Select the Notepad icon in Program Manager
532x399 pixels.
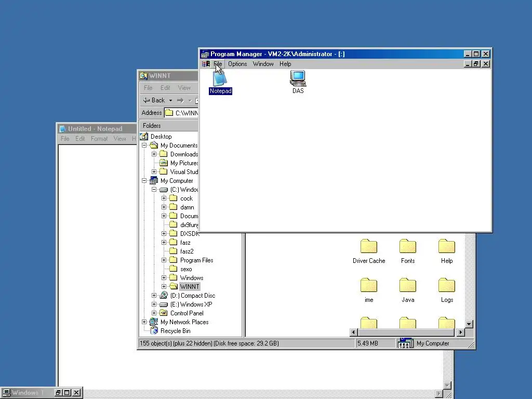220,82
